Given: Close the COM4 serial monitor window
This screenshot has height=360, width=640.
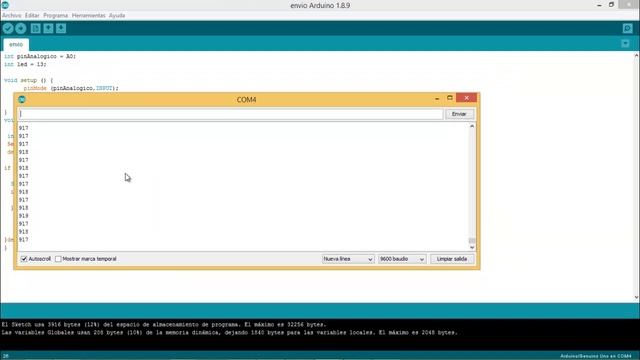Looking at the screenshot, I should click(466, 98).
